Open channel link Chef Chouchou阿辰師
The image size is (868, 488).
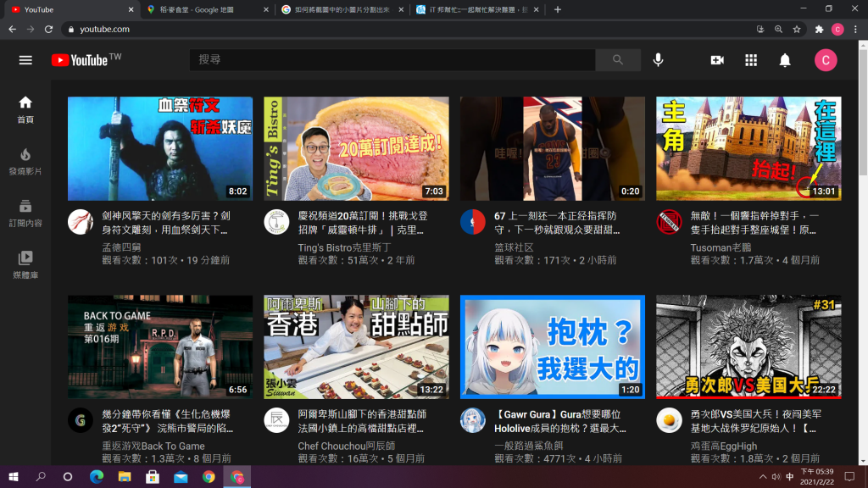pyautogui.click(x=347, y=446)
